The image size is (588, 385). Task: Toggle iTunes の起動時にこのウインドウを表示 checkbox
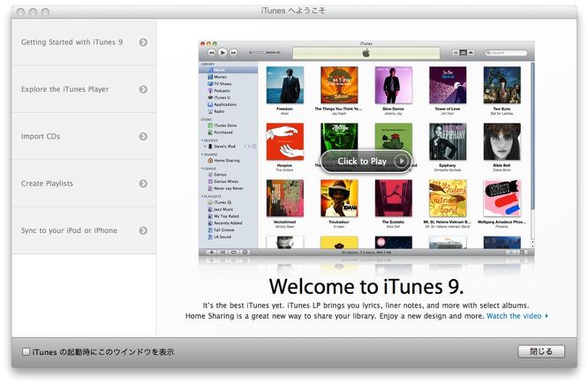pyautogui.click(x=26, y=352)
